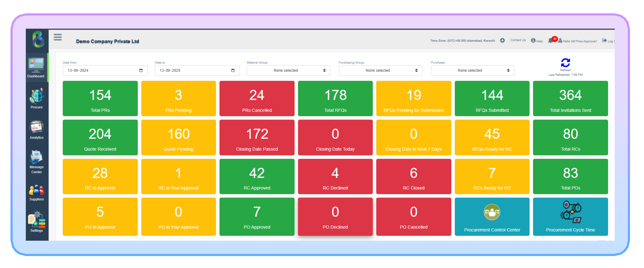Open the Quote Pending tile
644x268 pixels.
178,137
